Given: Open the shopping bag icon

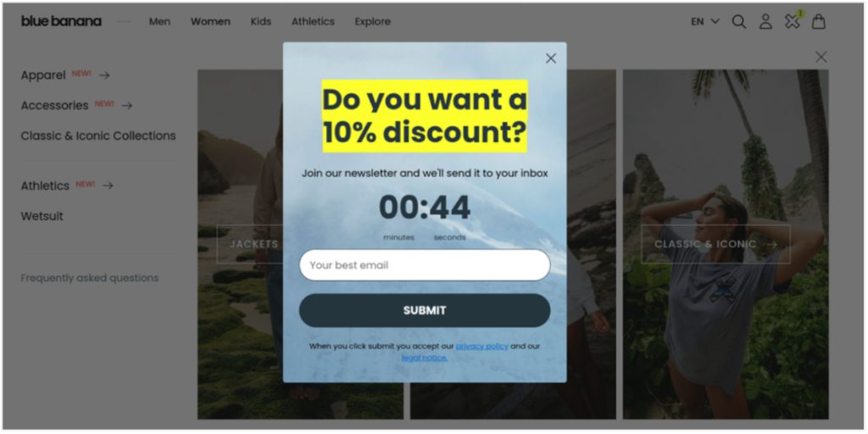Looking at the screenshot, I should point(819,21).
